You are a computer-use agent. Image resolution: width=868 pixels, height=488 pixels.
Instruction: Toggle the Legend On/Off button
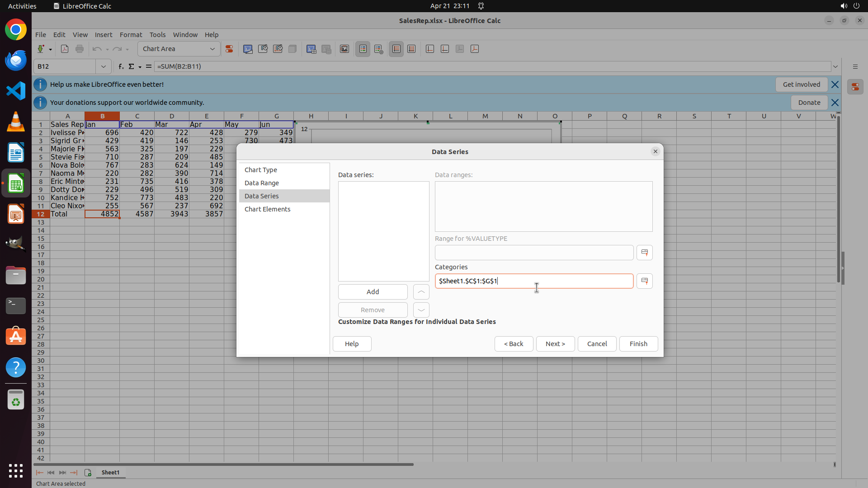(x=363, y=49)
